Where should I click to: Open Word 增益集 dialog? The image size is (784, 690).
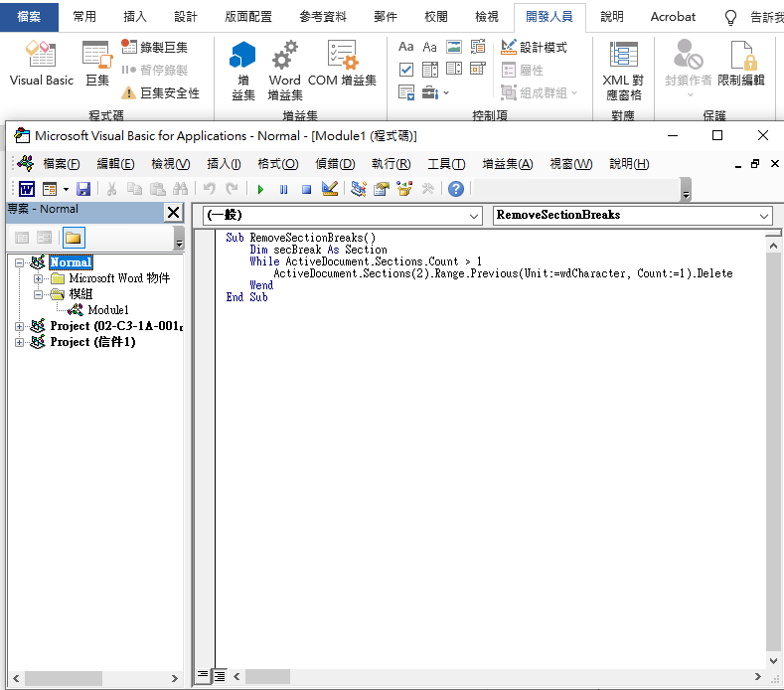pos(284,70)
